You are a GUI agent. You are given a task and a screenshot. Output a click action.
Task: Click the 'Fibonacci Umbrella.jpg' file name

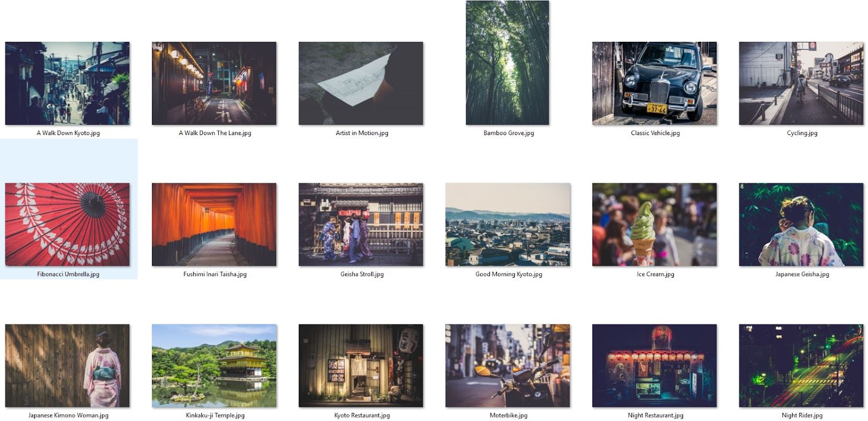pyautogui.click(x=68, y=274)
